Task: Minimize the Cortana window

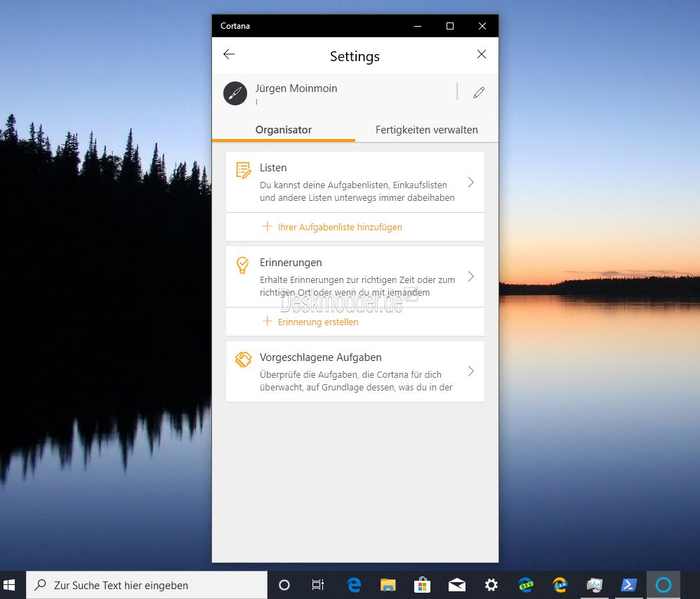Action: click(x=418, y=26)
